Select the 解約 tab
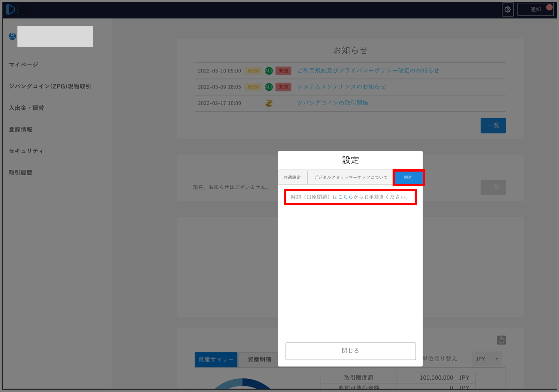The width and height of the screenshot is (559, 392). pos(408,177)
